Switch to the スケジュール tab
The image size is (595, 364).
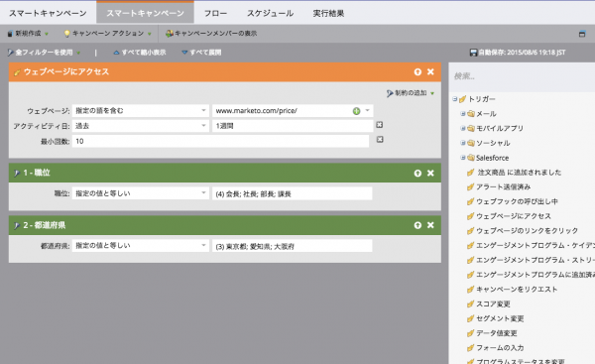(x=270, y=13)
